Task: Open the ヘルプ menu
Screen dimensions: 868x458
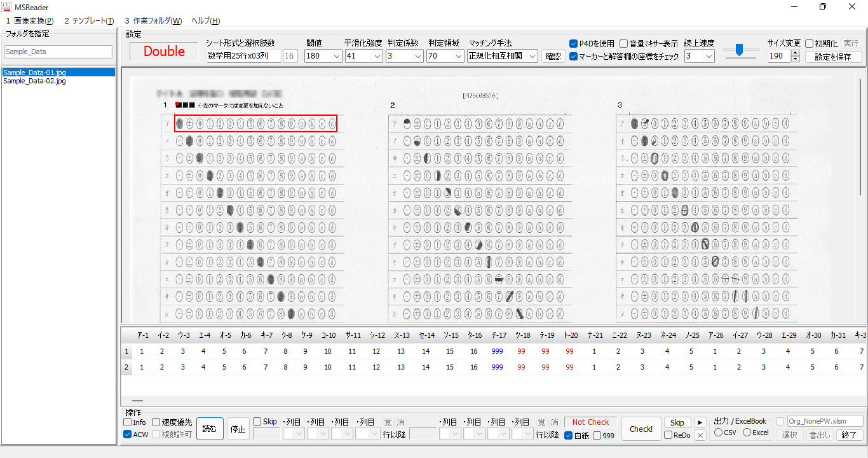Action: click(205, 21)
